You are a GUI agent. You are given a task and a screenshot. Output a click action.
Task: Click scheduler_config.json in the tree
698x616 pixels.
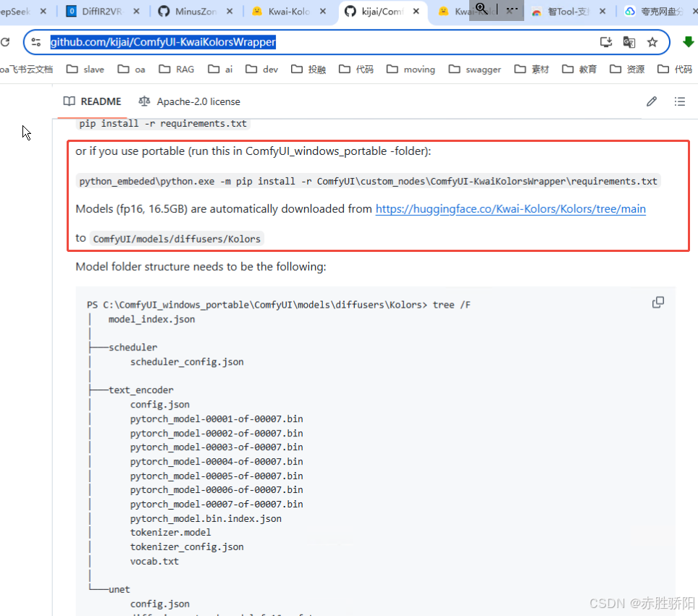(187, 362)
